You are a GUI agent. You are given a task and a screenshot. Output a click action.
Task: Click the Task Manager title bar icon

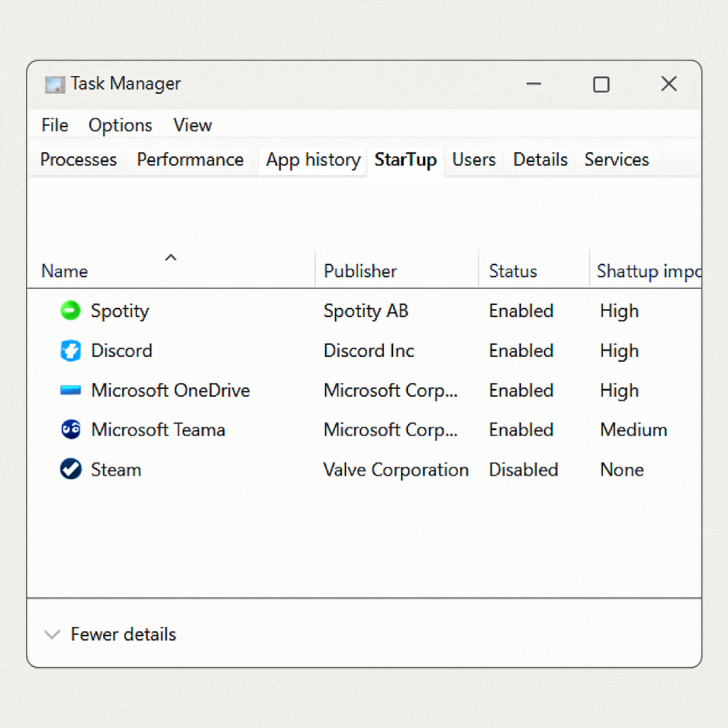point(55,84)
